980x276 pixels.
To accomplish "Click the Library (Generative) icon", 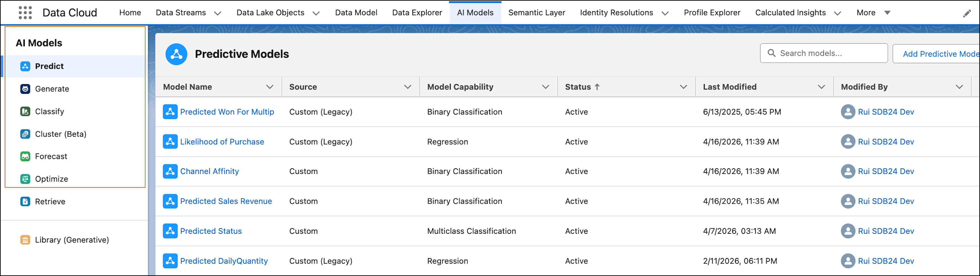I will pyautogui.click(x=25, y=240).
